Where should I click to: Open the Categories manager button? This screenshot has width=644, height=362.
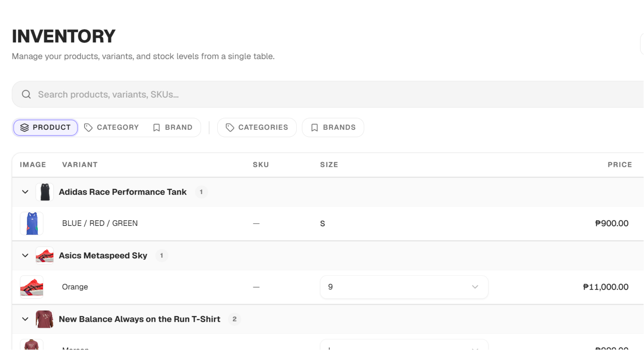tap(257, 128)
